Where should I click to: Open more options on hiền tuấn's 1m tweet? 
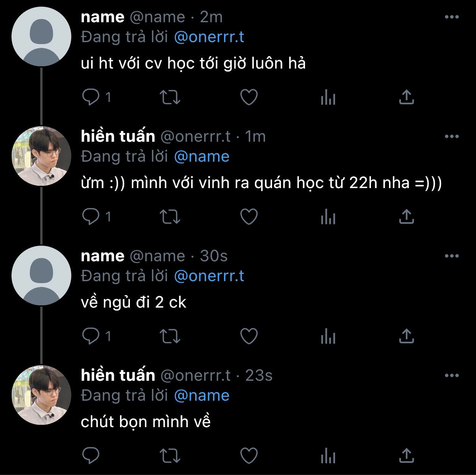coord(451,136)
